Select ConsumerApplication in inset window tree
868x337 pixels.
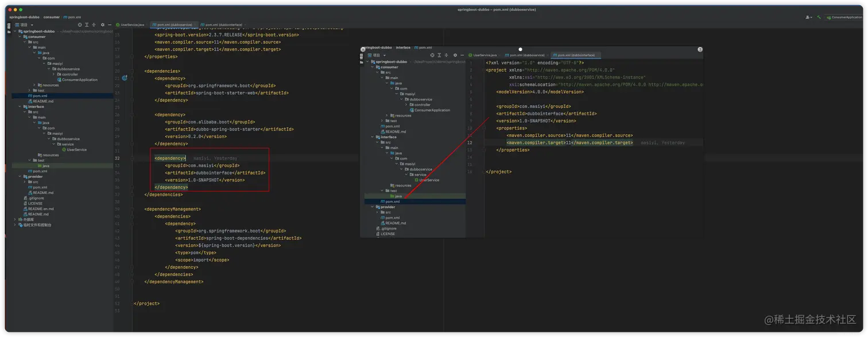432,110
